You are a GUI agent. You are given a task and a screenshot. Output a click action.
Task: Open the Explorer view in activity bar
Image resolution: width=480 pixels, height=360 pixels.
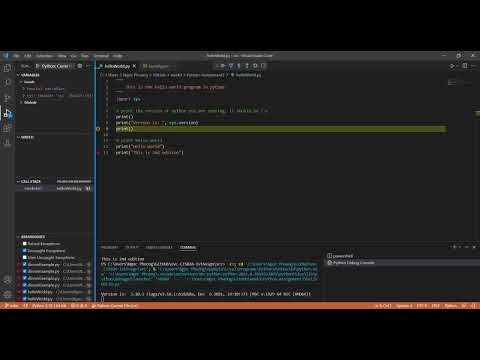coord(7,68)
